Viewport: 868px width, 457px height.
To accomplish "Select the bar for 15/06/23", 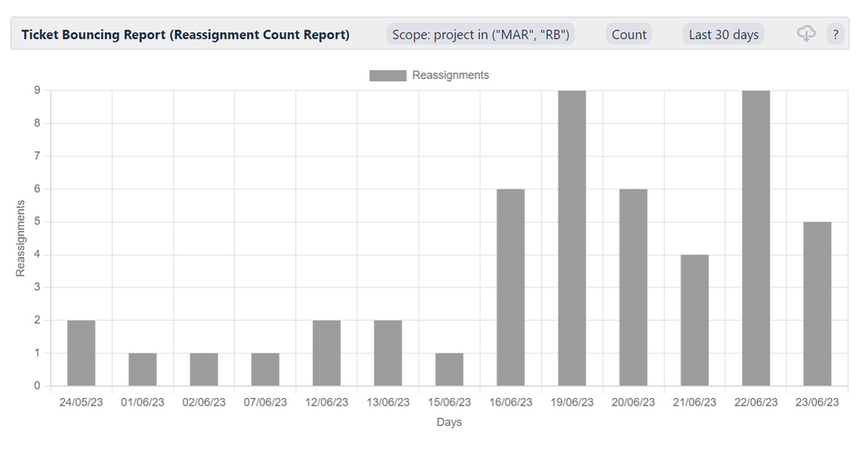I will coord(449,369).
